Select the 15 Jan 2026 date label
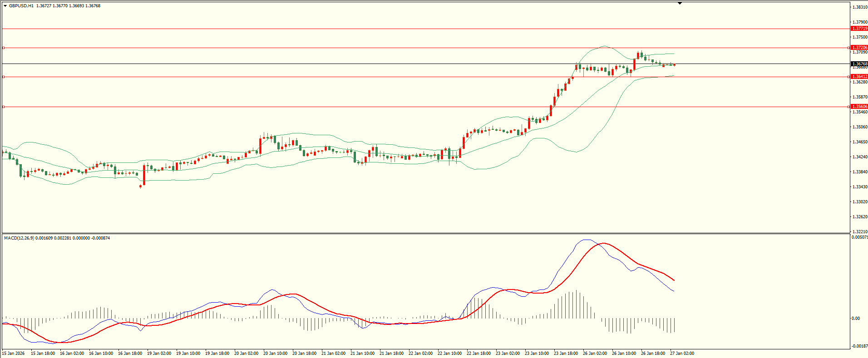 tap(14, 353)
